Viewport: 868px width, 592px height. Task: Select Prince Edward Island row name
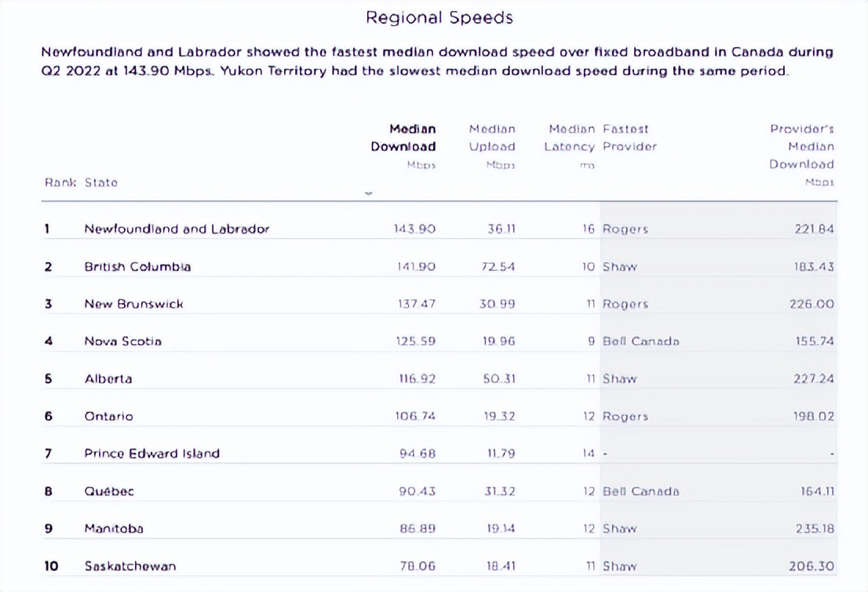pyautogui.click(x=152, y=453)
